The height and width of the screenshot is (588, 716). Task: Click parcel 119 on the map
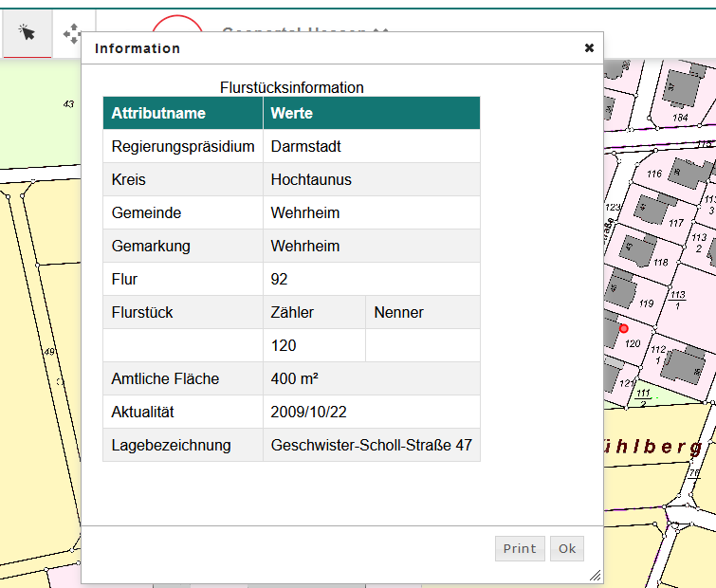tap(647, 303)
